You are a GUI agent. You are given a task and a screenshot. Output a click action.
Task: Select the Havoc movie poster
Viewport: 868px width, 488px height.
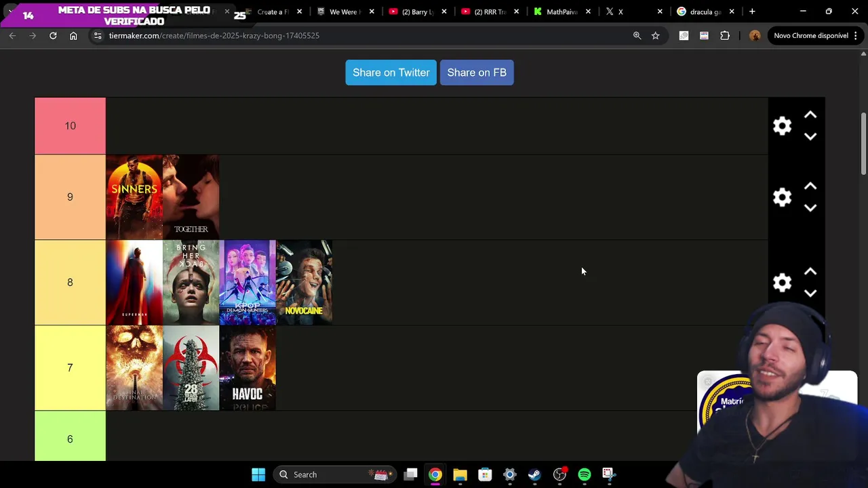(x=248, y=368)
